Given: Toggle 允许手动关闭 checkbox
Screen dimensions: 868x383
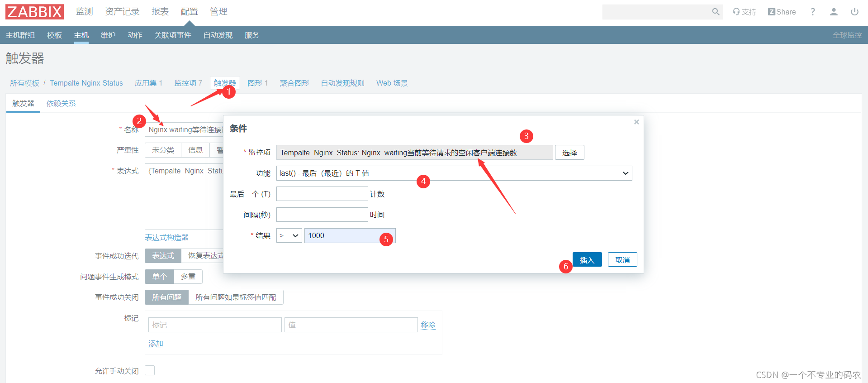Looking at the screenshot, I should coord(150,370).
